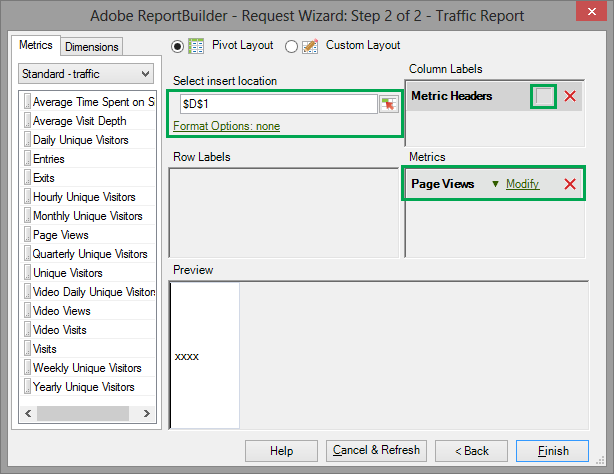Click the Cancel & Refresh button

point(376,450)
